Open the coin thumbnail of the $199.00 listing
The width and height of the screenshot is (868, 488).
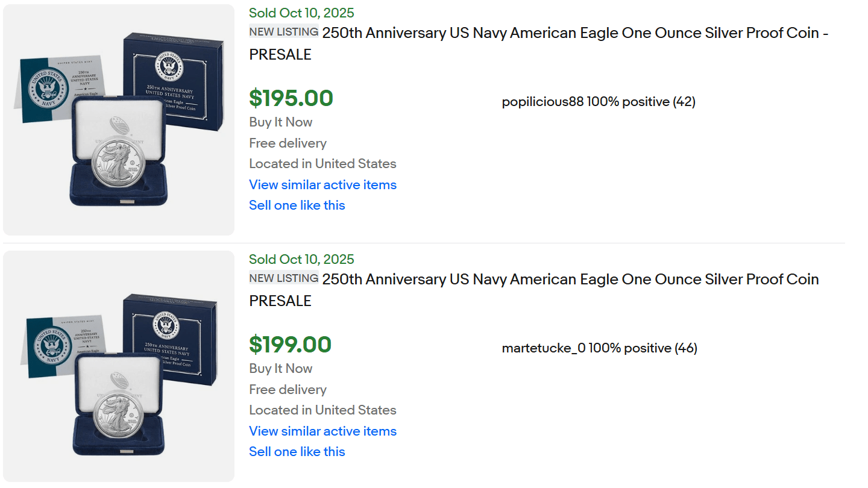pyautogui.click(x=119, y=366)
